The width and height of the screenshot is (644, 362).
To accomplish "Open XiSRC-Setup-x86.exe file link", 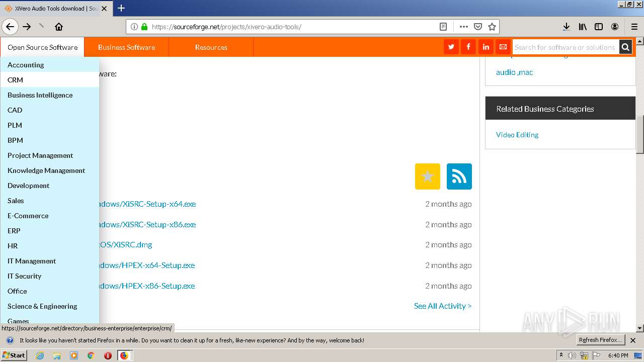I will pyautogui.click(x=147, y=224).
